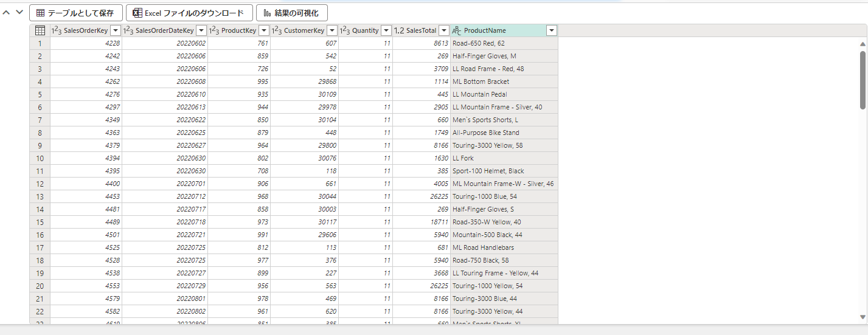This screenshot has height=335, width=868.
Task: Click the SalesTotal decimal type icon
Action: point(399,30)
